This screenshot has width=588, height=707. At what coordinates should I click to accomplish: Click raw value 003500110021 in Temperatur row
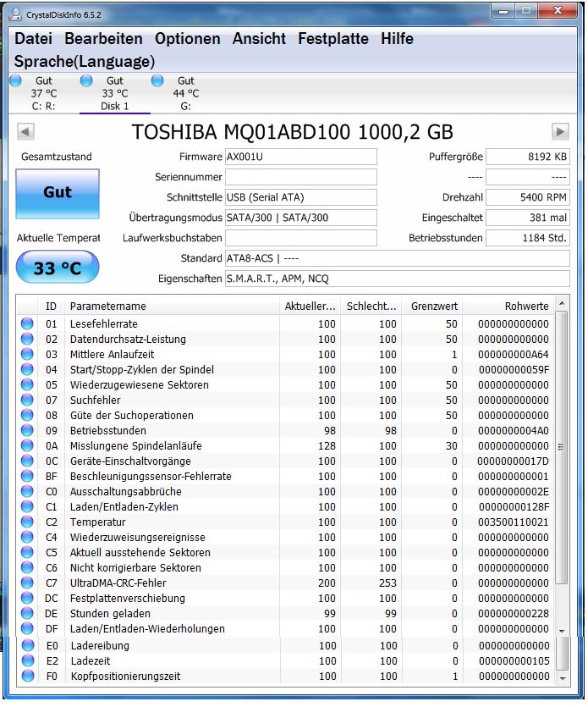[514, 522]
